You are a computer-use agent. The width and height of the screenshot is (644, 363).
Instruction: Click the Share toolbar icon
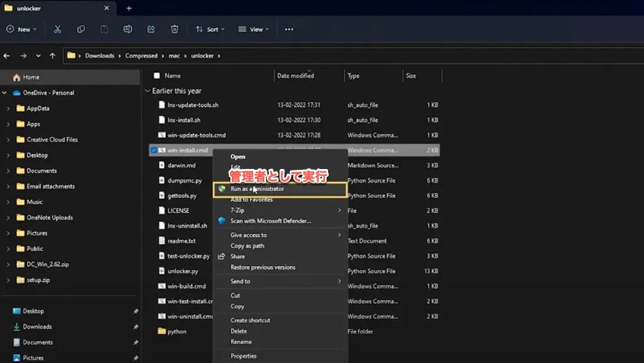151,29
